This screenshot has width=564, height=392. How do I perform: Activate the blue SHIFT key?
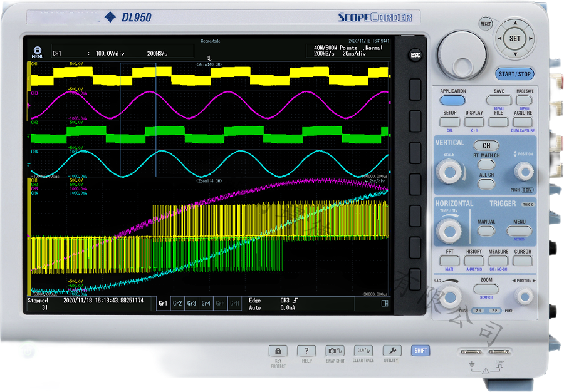click(420, 351)
